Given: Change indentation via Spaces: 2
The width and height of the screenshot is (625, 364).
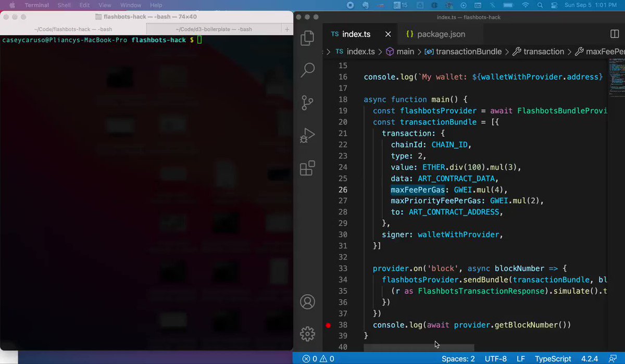Looking at the screenshot, I should tap(458, 359).
